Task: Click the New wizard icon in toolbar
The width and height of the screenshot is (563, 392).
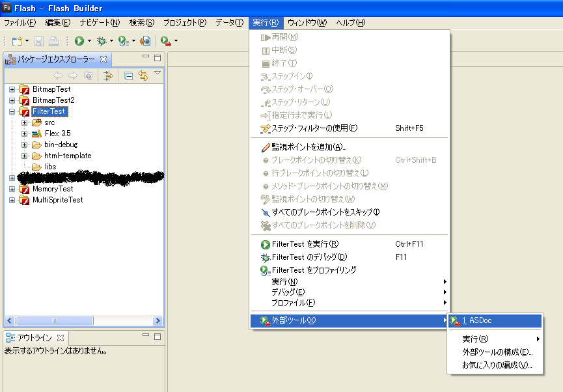Action: coord(17,41)
